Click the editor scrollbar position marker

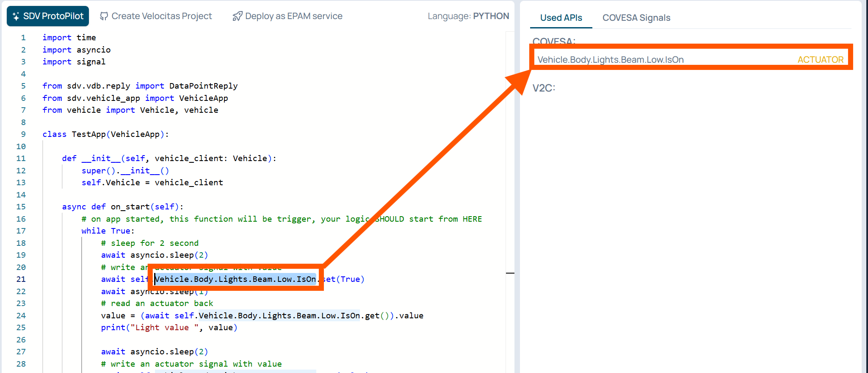pyautogui.click(x=510, y=273)
